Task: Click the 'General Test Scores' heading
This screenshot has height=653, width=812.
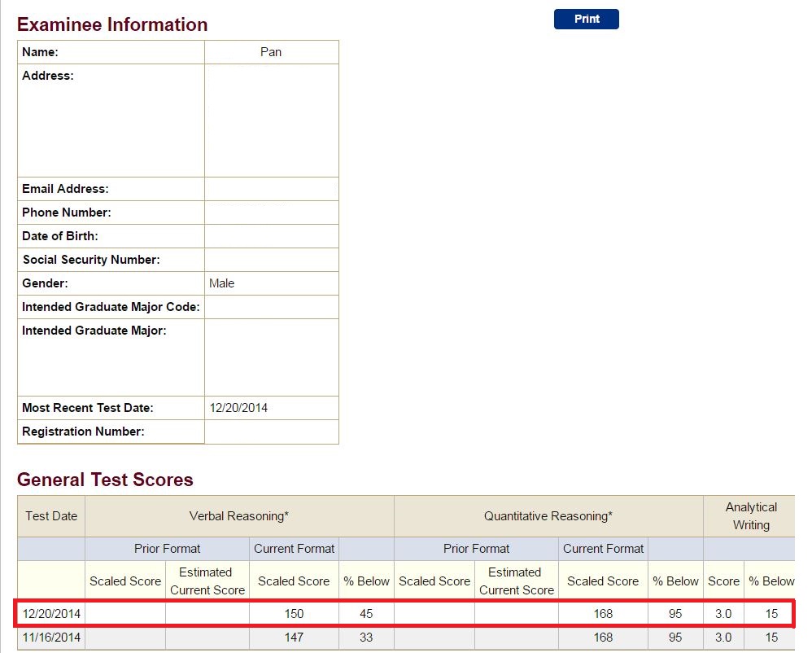Action: pos(105,480)
